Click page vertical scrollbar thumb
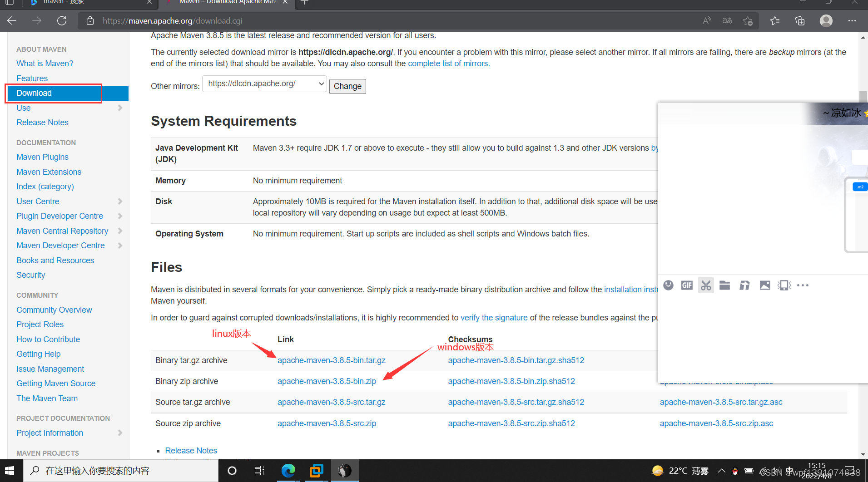The height and width of the screenshot is (482, 868). coord(863,97)
